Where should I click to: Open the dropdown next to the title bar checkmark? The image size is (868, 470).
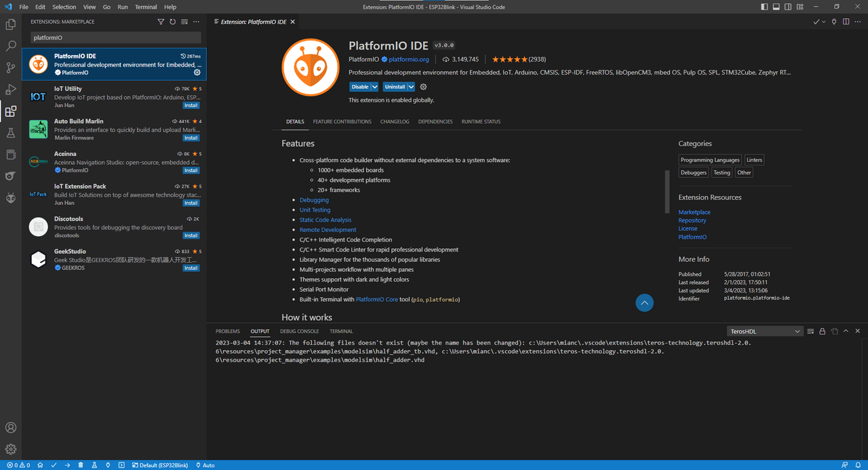tap(824, 22)
